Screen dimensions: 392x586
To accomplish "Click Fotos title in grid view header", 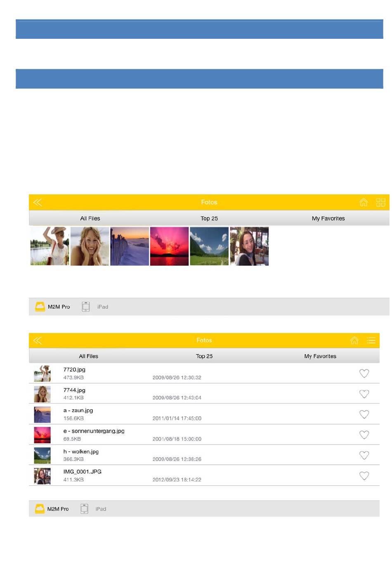I will point(209,202).
